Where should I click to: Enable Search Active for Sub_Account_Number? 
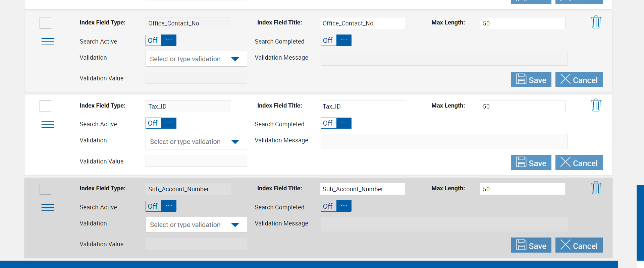coord(161,206)
